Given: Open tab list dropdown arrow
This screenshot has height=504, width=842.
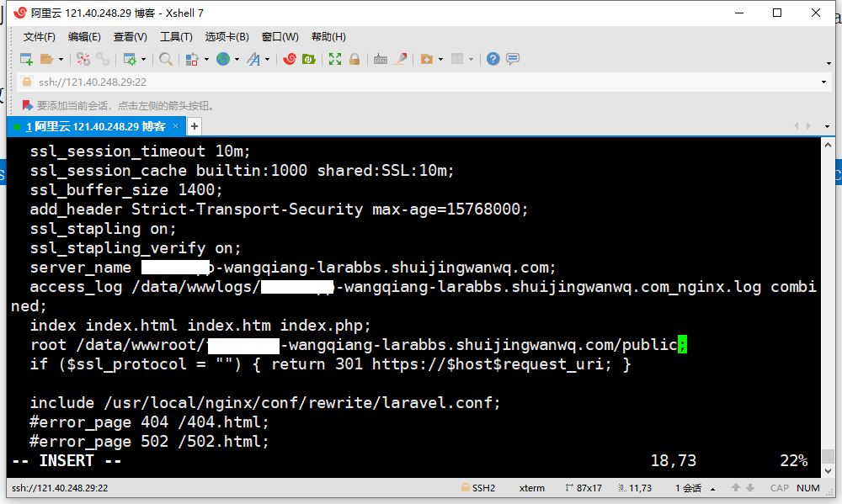Looking at the screenshot, I should 827,126.
